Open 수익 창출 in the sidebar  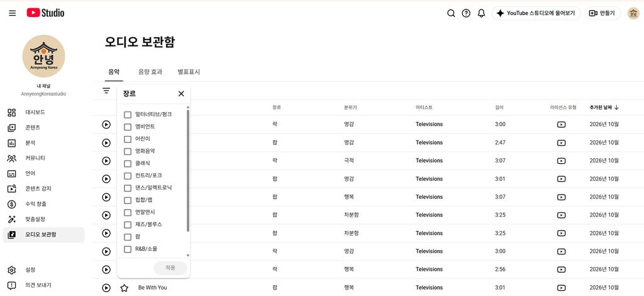tap(43, 204)
